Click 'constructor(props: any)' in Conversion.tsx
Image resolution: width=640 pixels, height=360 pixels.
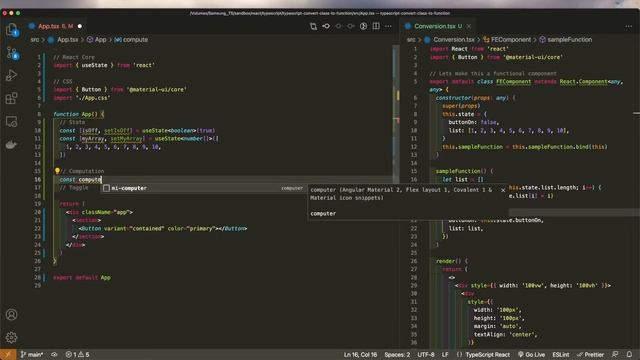click(472, 98)
